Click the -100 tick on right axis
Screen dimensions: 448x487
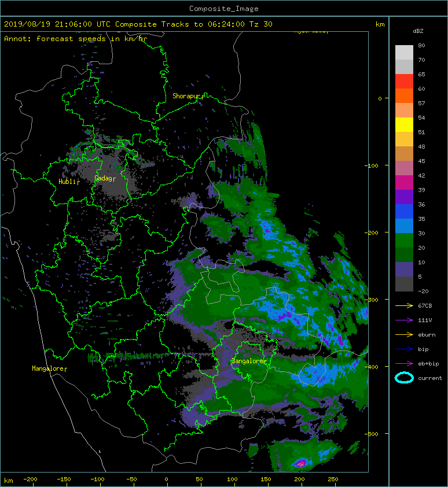coord(372,165)
